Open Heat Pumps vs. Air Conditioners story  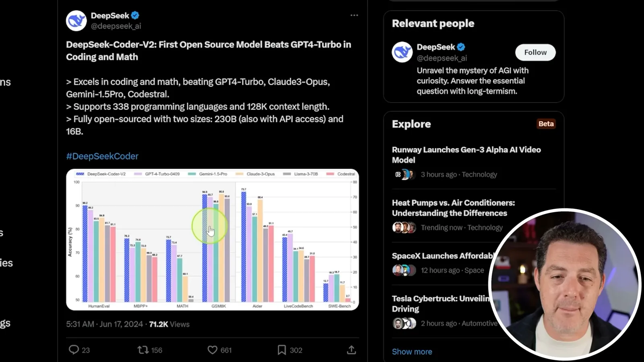tap(453, 208)
